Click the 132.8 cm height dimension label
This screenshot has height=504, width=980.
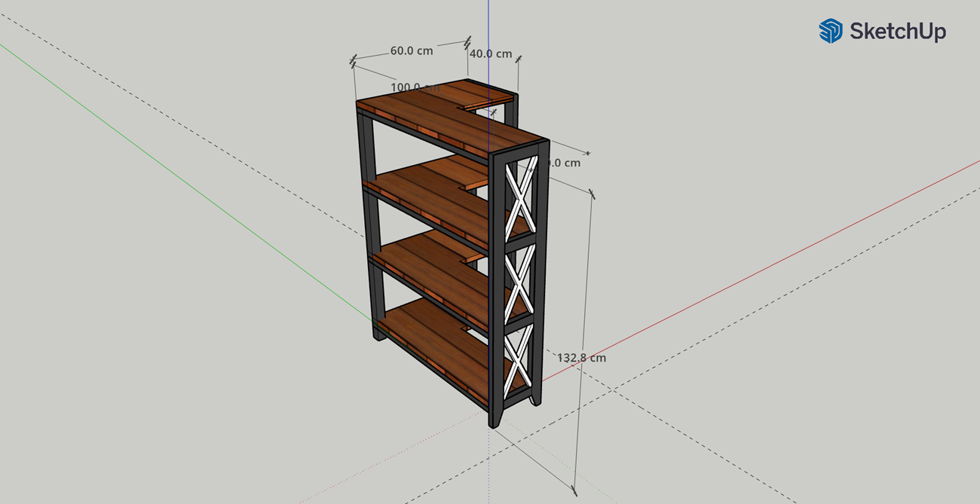(581, 358)
